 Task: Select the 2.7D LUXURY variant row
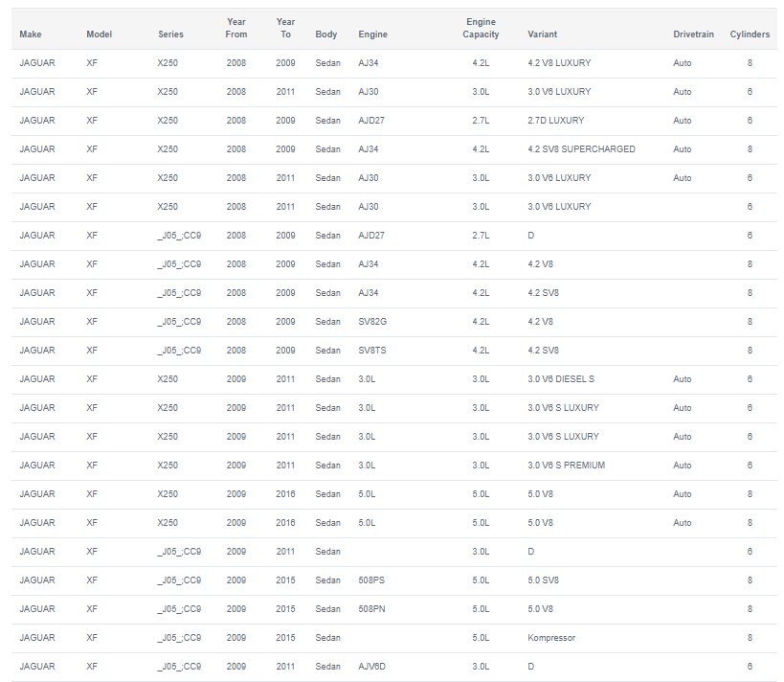(x=394, y=121)
